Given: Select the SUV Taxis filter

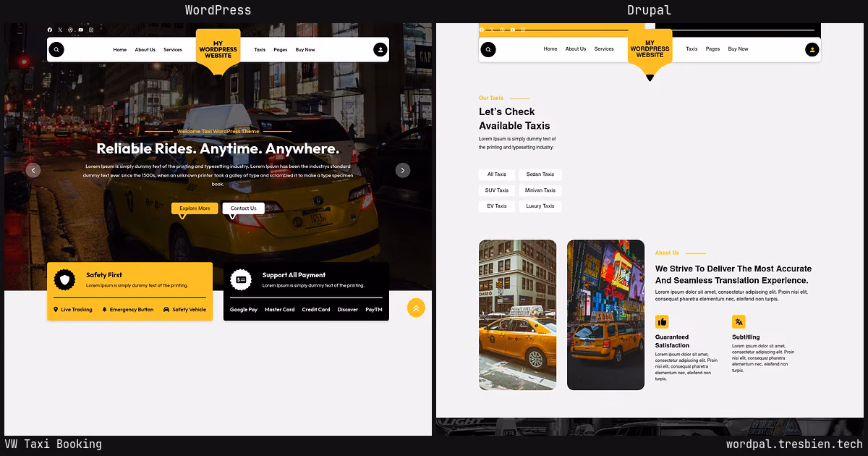Looking at the screenshot, I should [x=497, y=190].
